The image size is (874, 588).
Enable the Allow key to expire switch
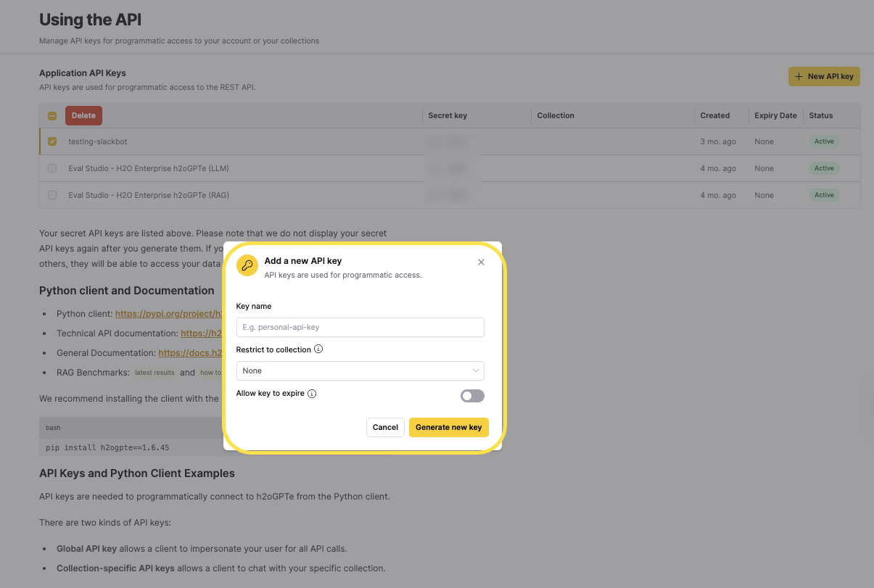coord(472,395)
